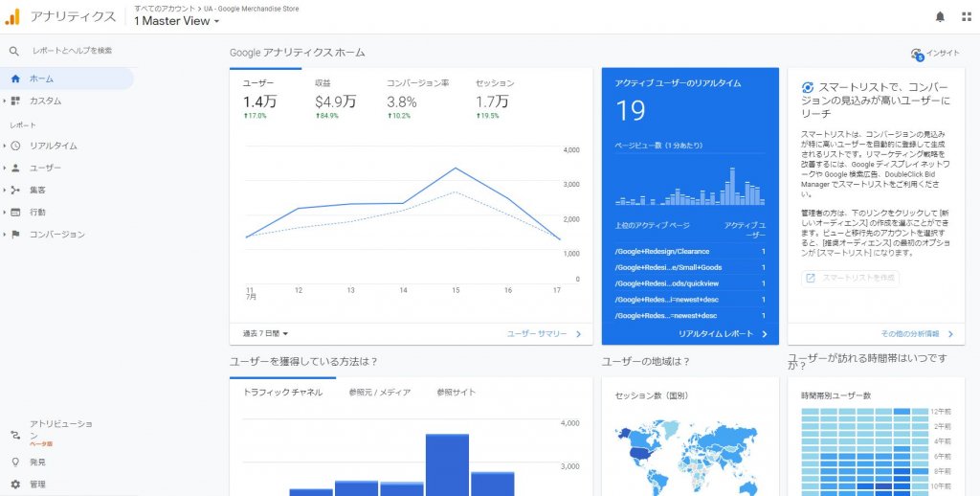
Task: Open 発見 in the sidebar
Action: click(x=37, y=462)
